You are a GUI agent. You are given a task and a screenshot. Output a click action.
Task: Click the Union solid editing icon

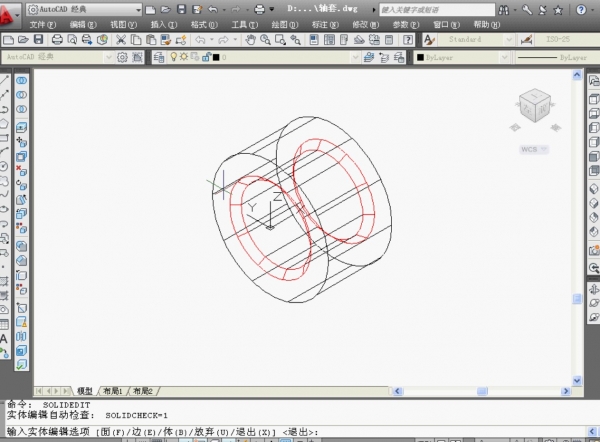(x=21, y=80)
